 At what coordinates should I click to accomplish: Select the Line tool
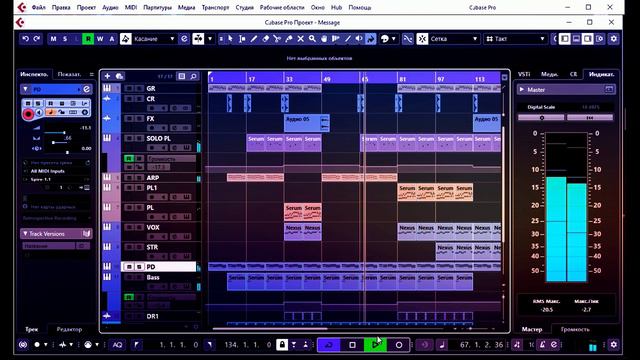tap(347, 39)
